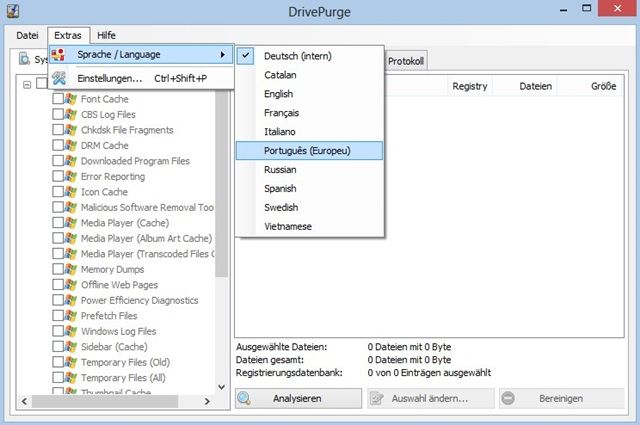Choose Einstellungen... from Extras menu

click(141, 78)
